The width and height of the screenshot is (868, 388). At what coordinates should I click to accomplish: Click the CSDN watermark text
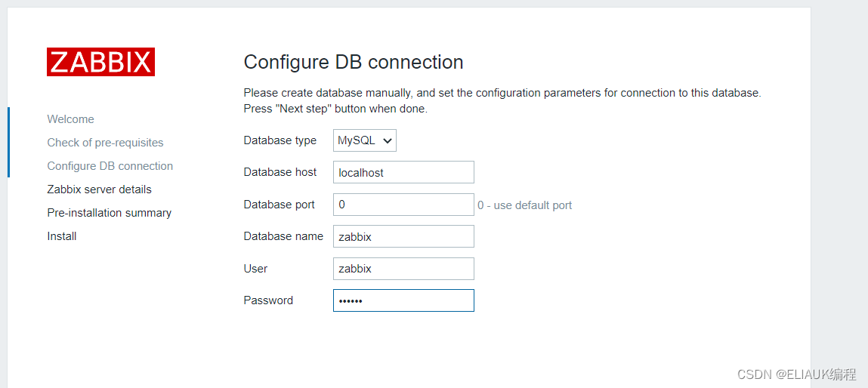(x=796, y=374)
